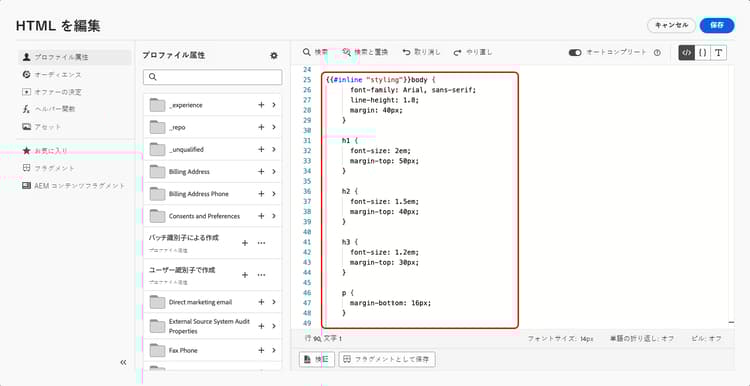Switch to the plain text T view
The image size is (750, 386).
[718, 53]
